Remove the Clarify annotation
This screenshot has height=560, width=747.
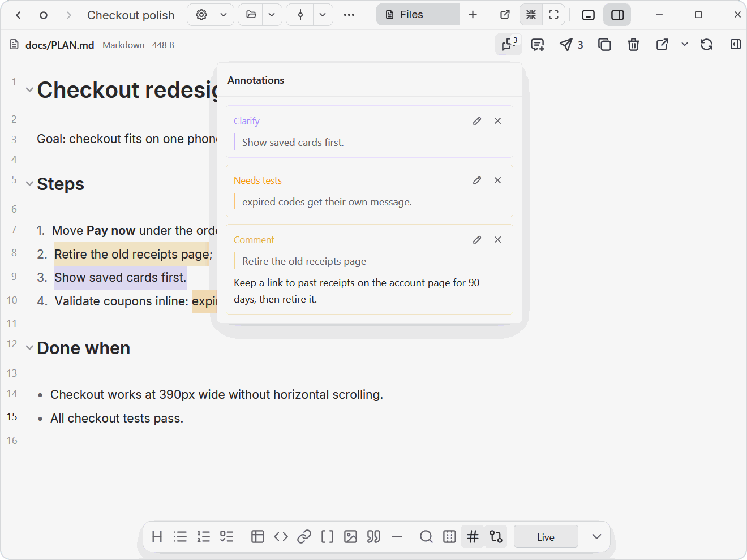(498, 121)
